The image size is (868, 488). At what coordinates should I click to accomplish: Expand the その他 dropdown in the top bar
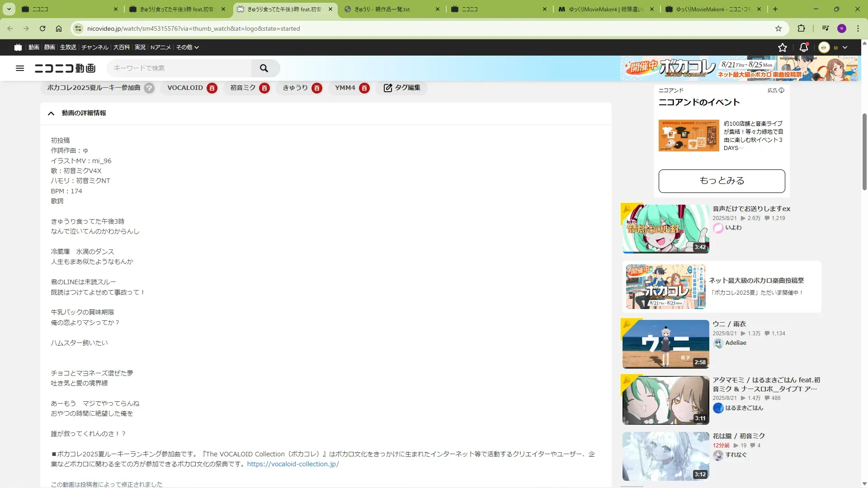coord(187,47)
